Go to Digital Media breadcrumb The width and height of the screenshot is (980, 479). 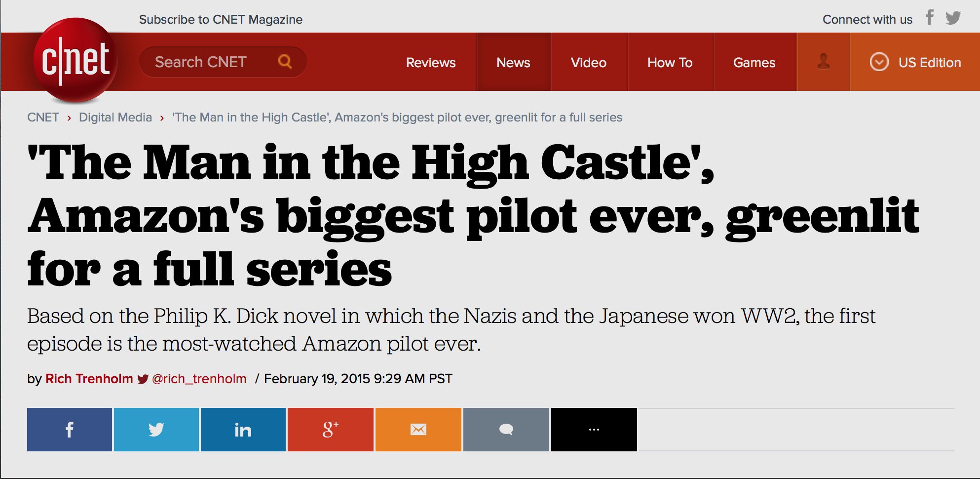click(x=115, y=117)
